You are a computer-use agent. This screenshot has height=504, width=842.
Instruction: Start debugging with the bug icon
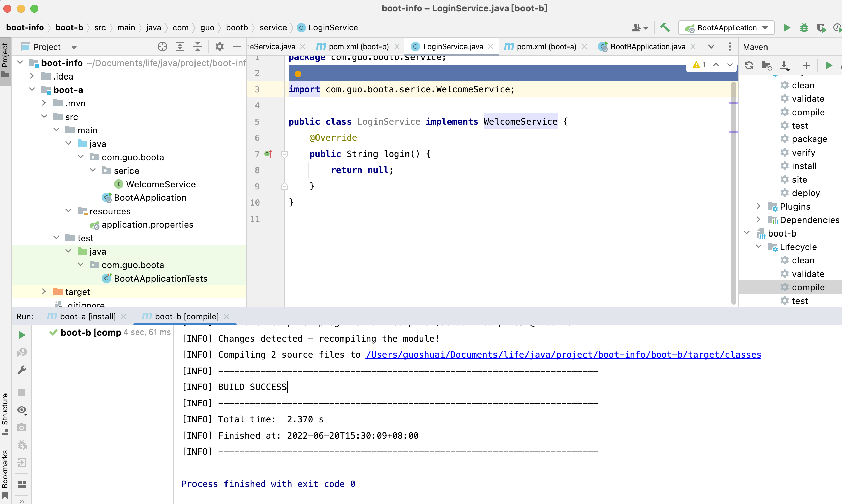click(x=804, y=28)
